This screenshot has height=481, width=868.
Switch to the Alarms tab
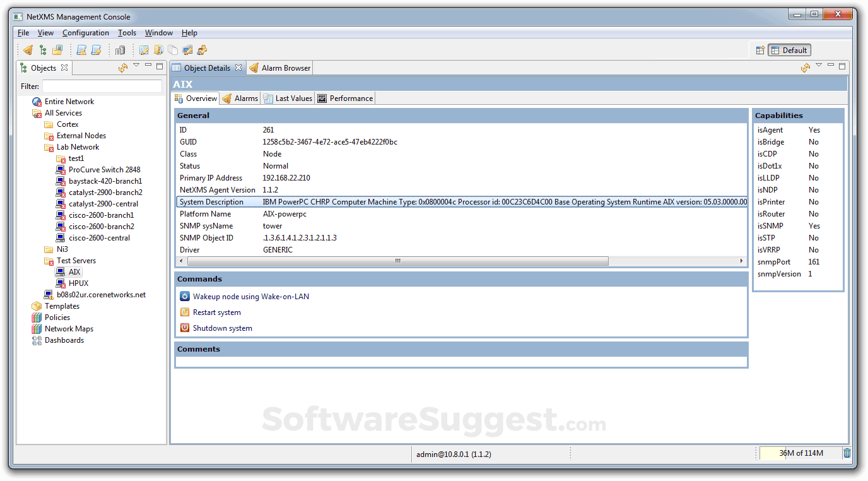tap(243, 98)
